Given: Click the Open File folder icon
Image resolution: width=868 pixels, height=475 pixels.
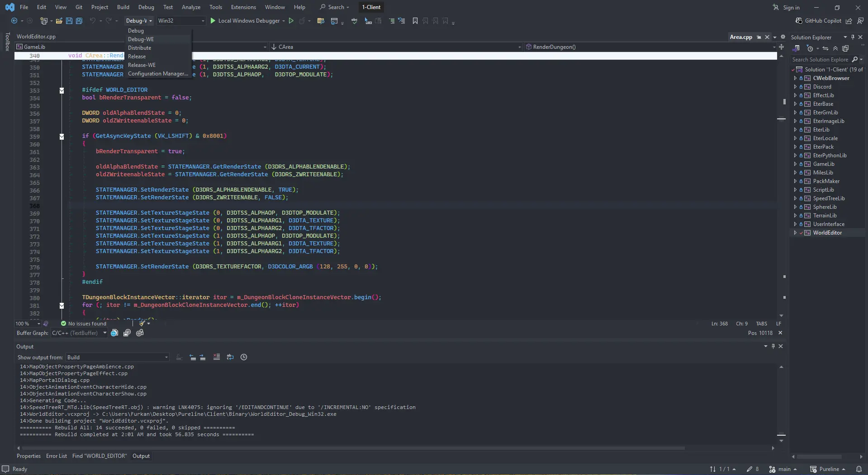Looking at the screenshot, I should click(59, 21).
